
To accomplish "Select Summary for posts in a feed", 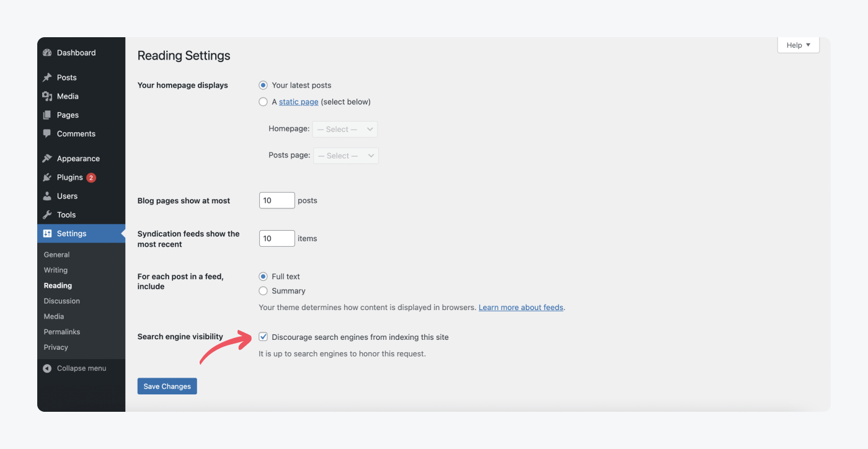I will click(263, 290).
